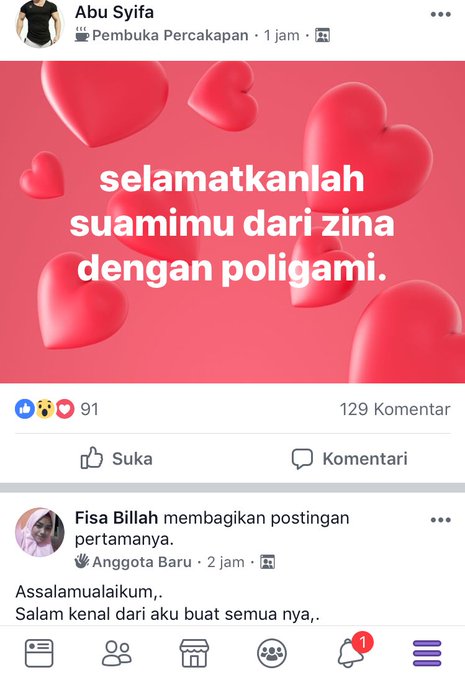Open the Friends tab icon

coord(117,653)
